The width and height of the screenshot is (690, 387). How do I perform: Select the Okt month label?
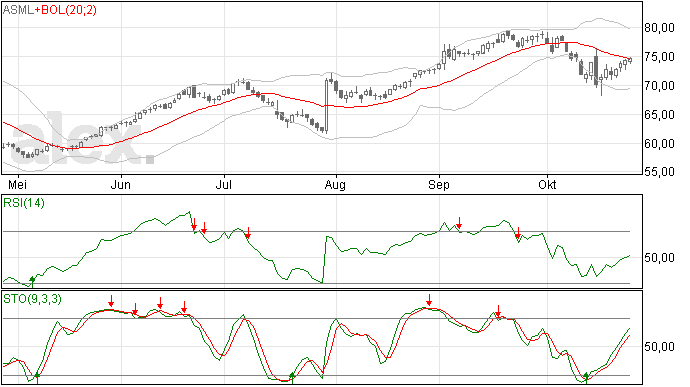pos(547,184)
